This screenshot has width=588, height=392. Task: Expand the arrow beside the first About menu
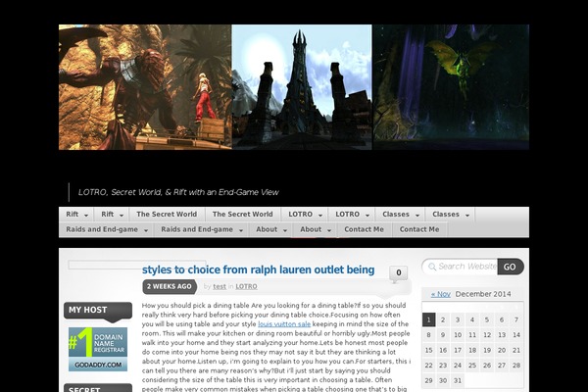coord(285,230)
